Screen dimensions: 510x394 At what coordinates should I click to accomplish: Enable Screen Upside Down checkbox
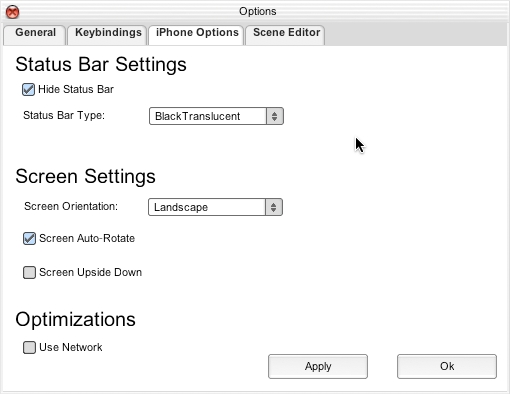tap(29, 272)
